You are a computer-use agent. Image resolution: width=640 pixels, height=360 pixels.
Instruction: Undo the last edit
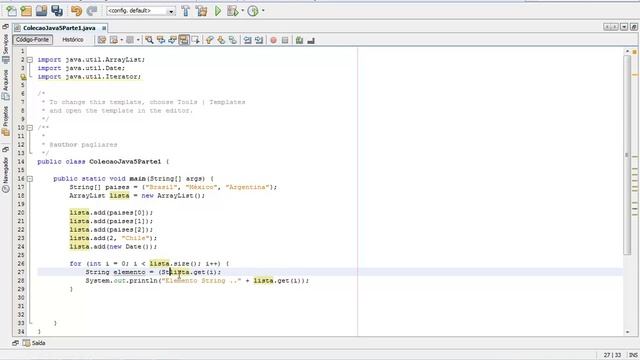tap(76, 11)
